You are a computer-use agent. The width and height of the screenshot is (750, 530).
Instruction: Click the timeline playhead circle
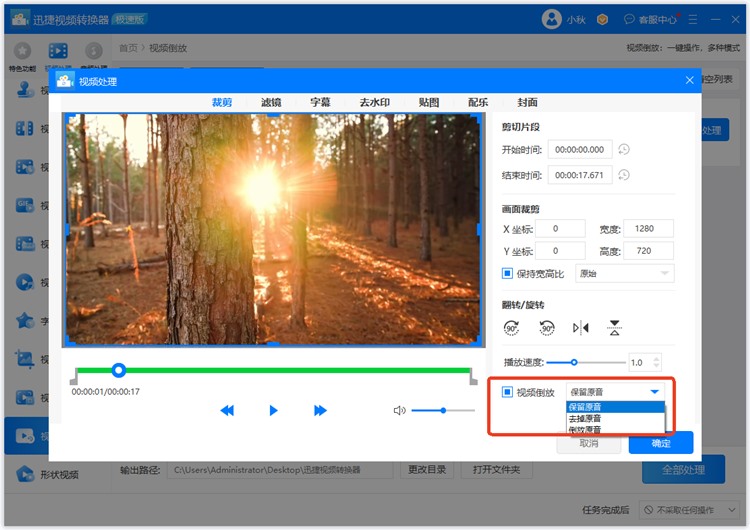tap(119, 370)
